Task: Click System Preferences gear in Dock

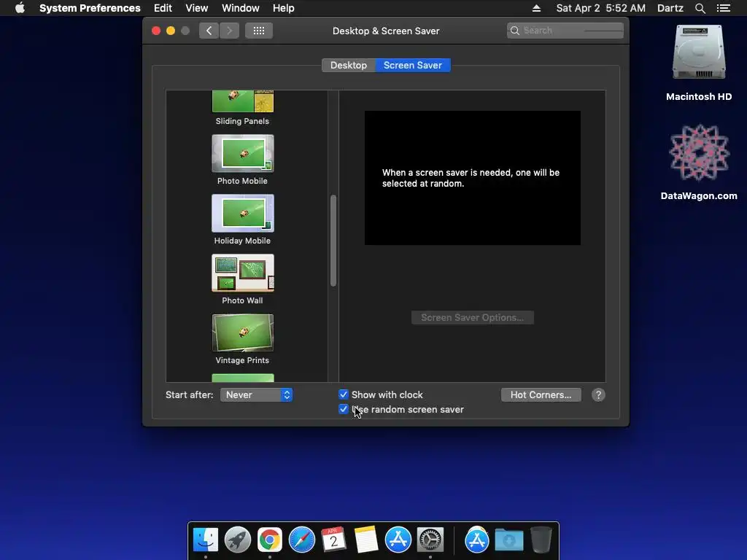Action: pyautogui.click(x=430, y=540)
